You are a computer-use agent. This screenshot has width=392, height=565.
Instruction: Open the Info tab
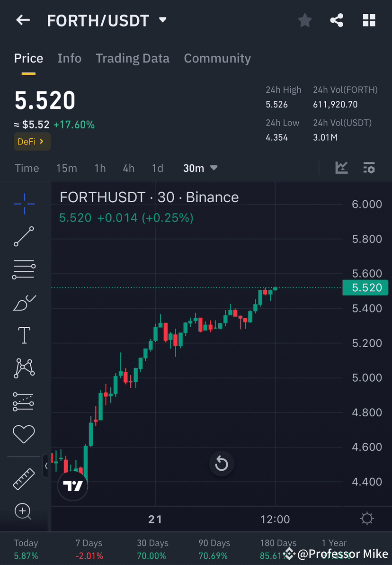(69, 58)
